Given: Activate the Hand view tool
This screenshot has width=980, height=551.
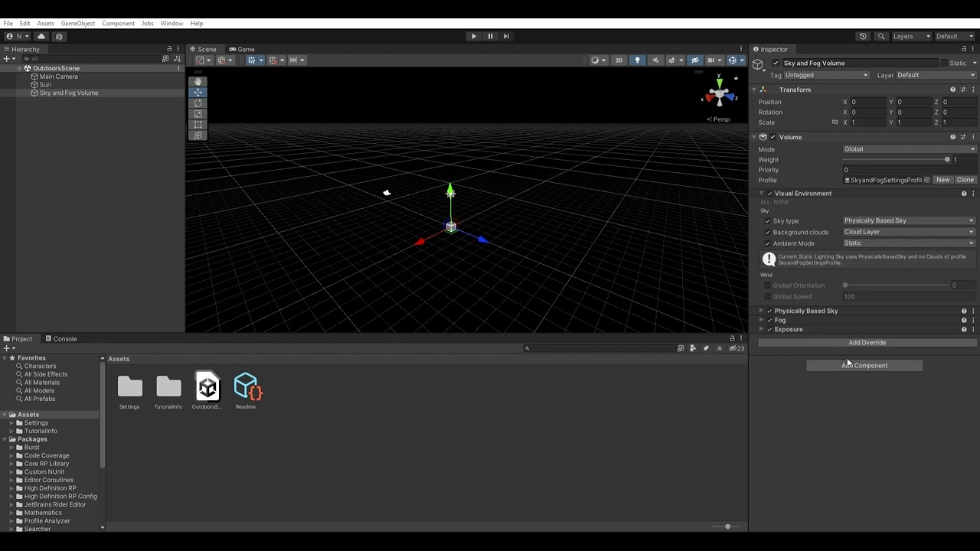Looking at the screenshot, I should tap(198, 81).
